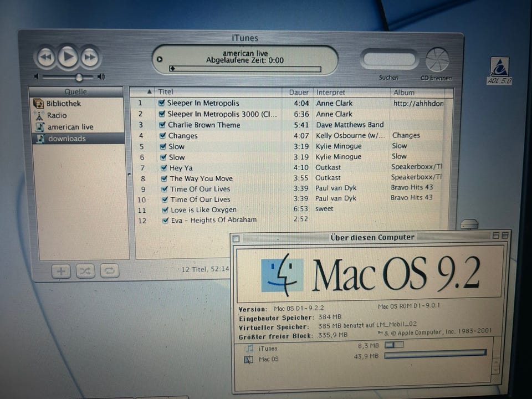Uncheck Hey Ya checkbox

[x=164, y=168]
